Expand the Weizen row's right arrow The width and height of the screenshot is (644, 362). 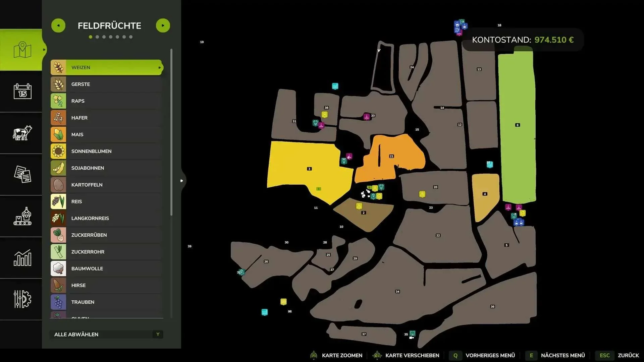(160, 67)
